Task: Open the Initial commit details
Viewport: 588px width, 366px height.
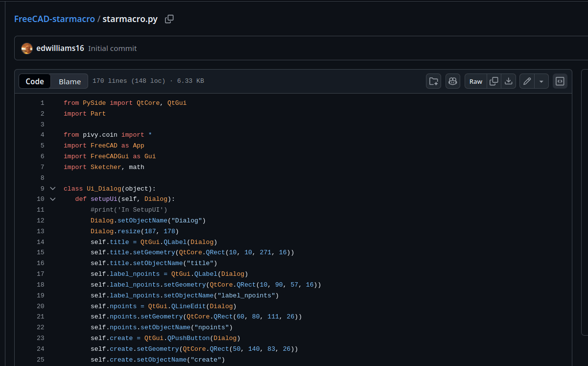Action: click(112, 48)
